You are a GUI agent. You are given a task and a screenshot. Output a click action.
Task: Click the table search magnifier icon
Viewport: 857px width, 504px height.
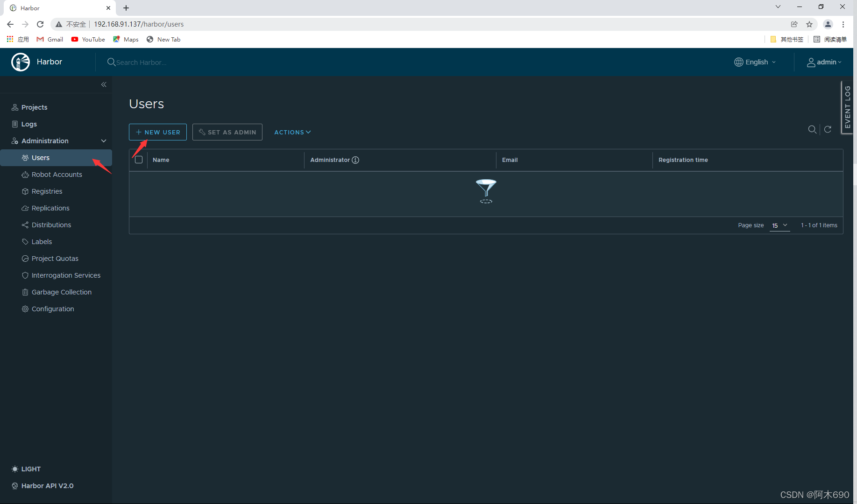point(813,129)
